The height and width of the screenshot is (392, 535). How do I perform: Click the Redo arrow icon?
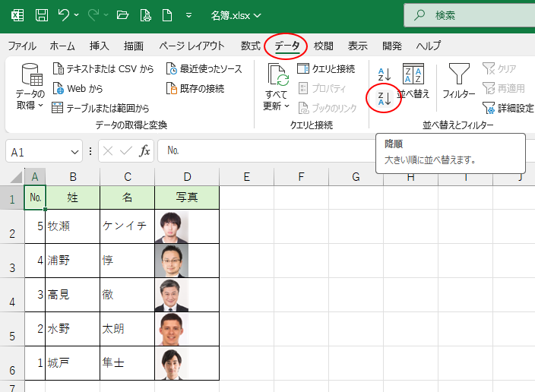click(x=93, y=15)
